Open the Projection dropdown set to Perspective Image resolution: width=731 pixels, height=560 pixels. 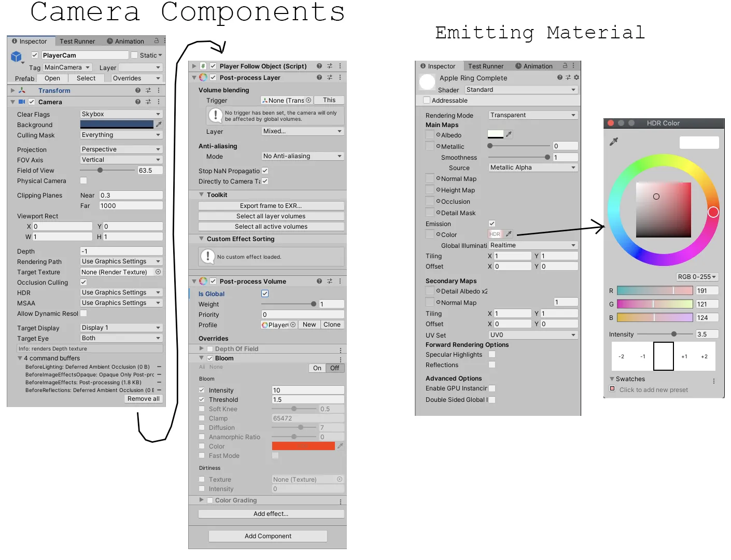121,149
